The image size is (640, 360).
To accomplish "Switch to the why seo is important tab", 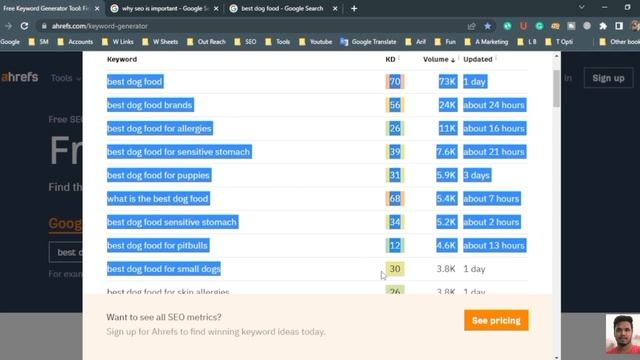I will click(164, 9).
